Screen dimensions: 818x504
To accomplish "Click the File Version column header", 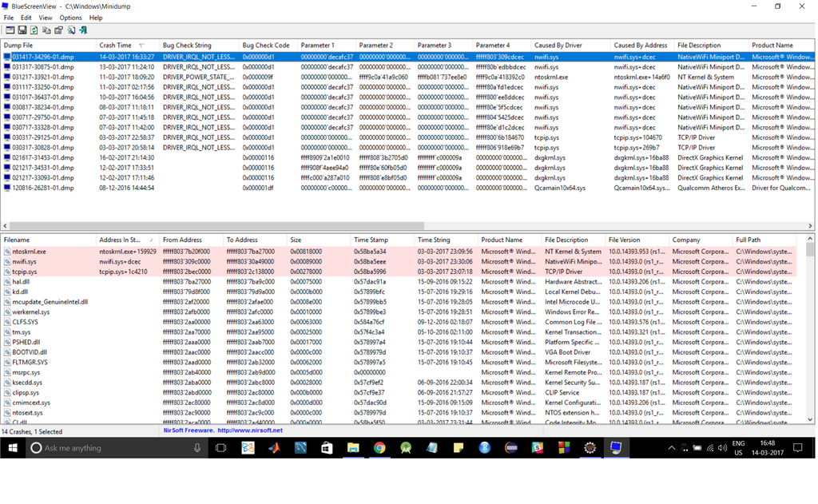I will [x=637, y=240].
